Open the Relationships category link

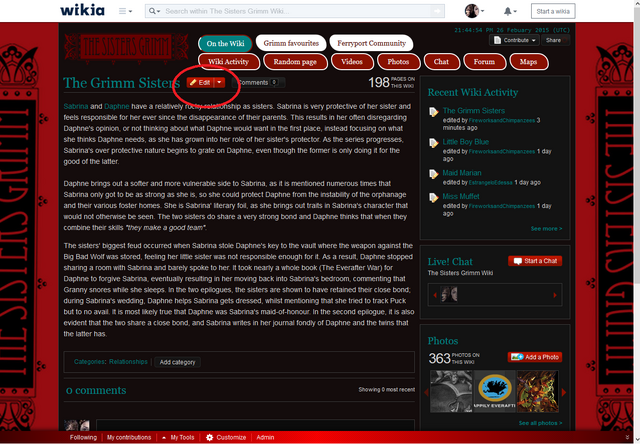(128, 362)
